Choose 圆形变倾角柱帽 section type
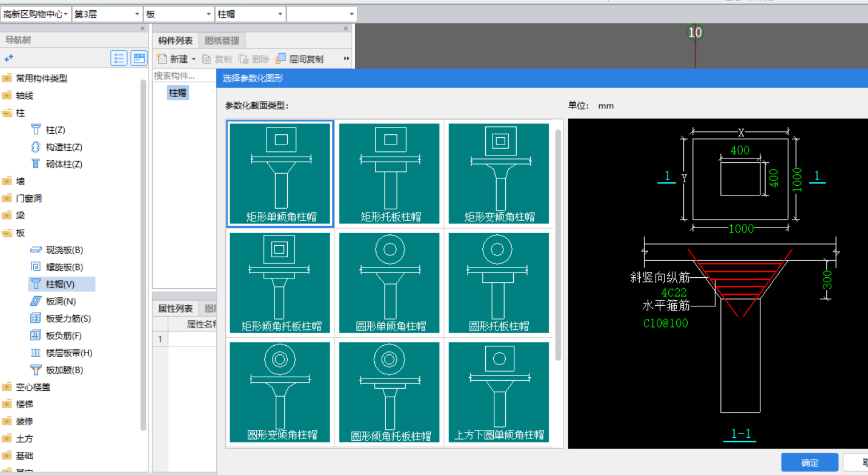 280,392
